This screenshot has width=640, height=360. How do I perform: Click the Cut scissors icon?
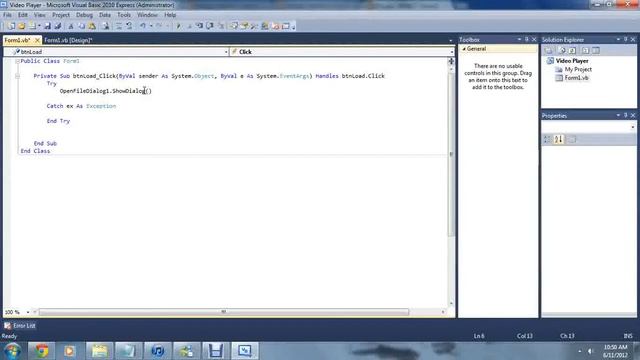pos(71,26)
